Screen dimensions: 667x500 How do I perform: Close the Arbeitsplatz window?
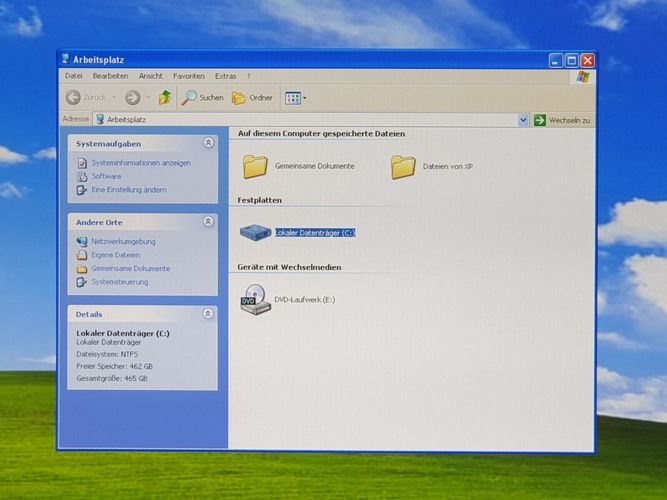pyautogui.click(x=587, y=60)
